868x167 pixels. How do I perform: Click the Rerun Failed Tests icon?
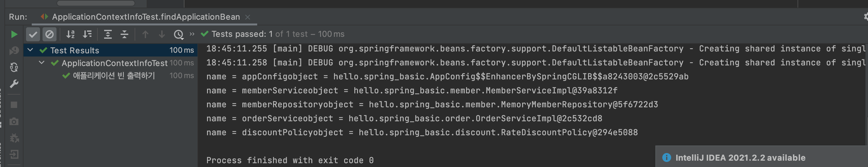click(14, 51)
